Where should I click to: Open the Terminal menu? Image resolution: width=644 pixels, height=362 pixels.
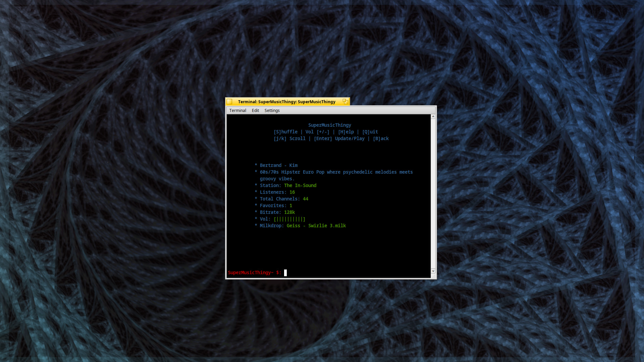tap(237, 110)
